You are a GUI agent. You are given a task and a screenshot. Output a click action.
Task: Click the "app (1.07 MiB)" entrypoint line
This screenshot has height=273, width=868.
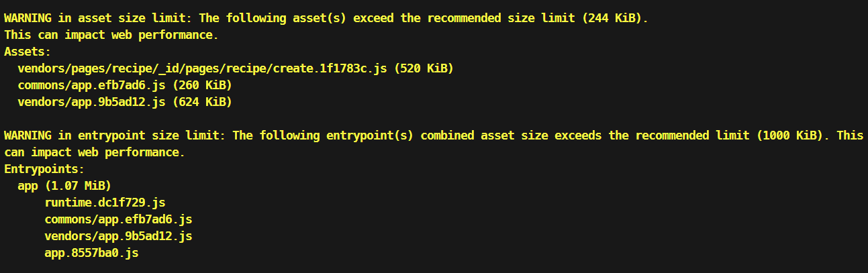(x=64, y=186)
